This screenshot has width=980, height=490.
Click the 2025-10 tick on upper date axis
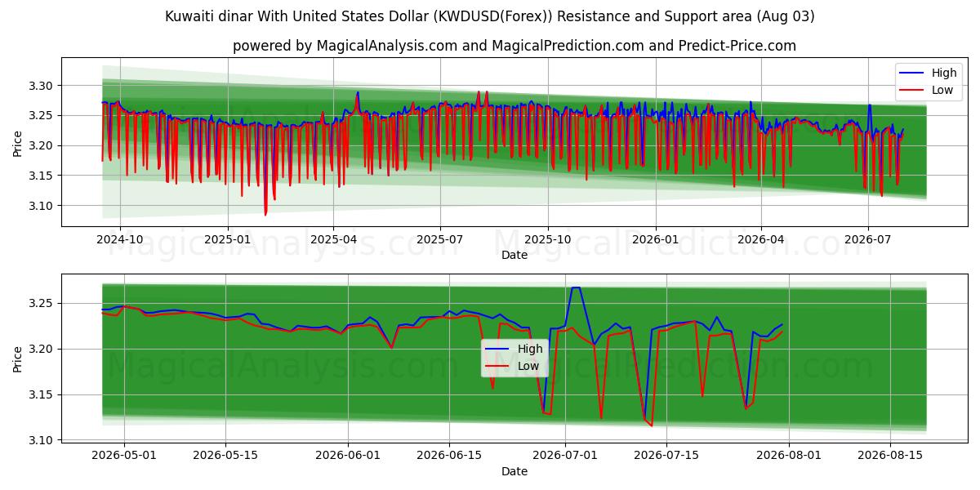point(547,240)
